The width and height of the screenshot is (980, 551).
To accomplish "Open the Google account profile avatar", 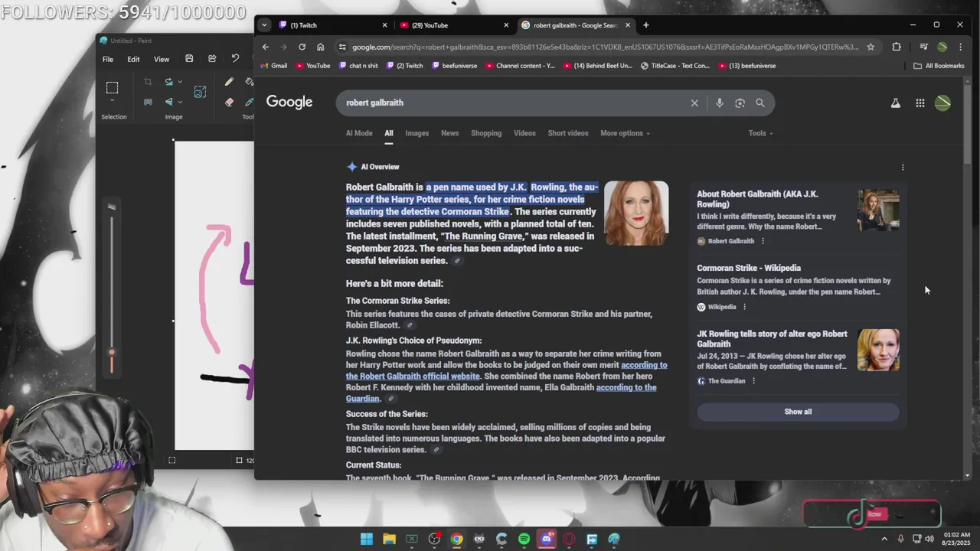I will tap(943, 103).
